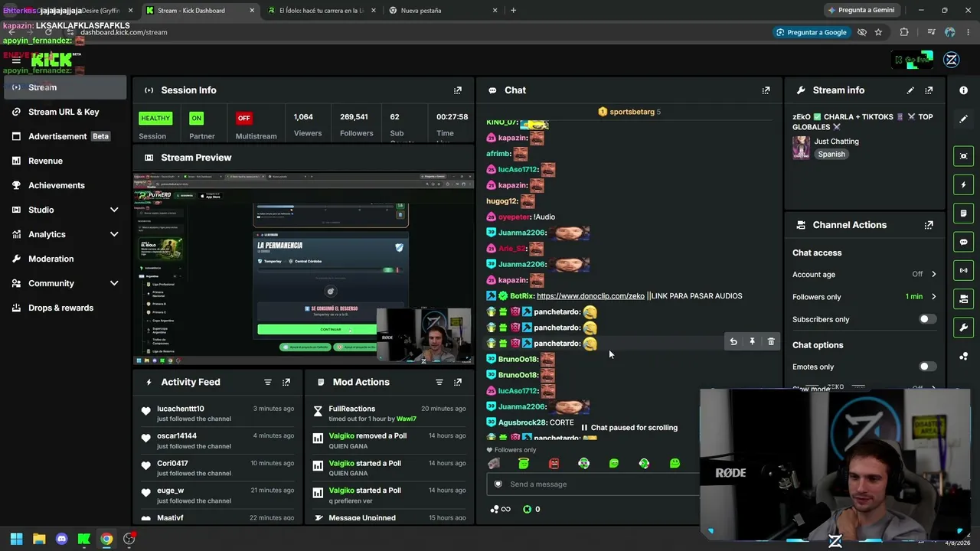Image resolution: width=980 pixels, height=551 pixels.
Task: Switch to the El Ídolo browser tab
Action: [322, 11]
